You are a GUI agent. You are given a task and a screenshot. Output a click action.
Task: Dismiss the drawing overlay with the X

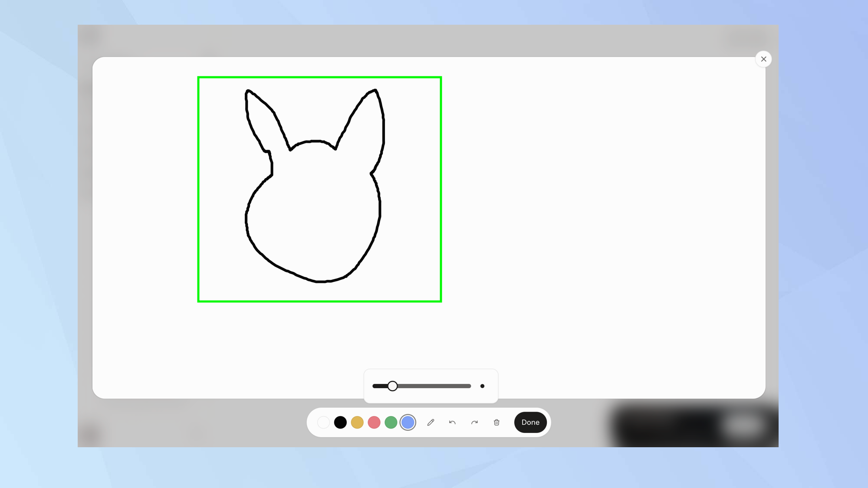(x=763, y=59)
